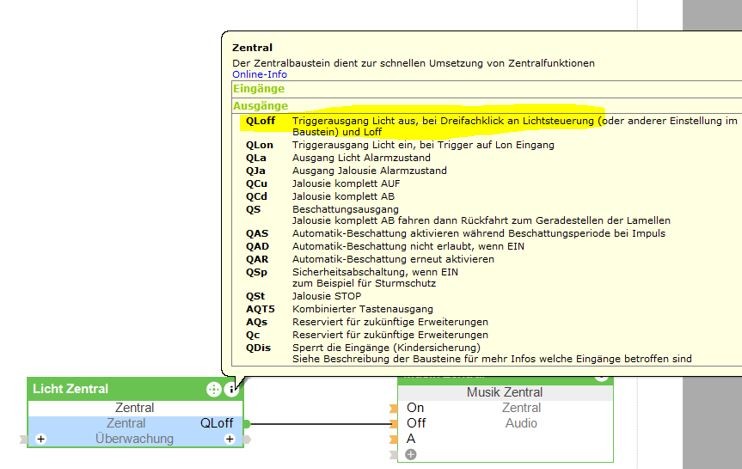The width and height of the screenshot is (742, 469).
Task: Click the QAR output row
Action: pyautogui.click(x=370, y=259)
